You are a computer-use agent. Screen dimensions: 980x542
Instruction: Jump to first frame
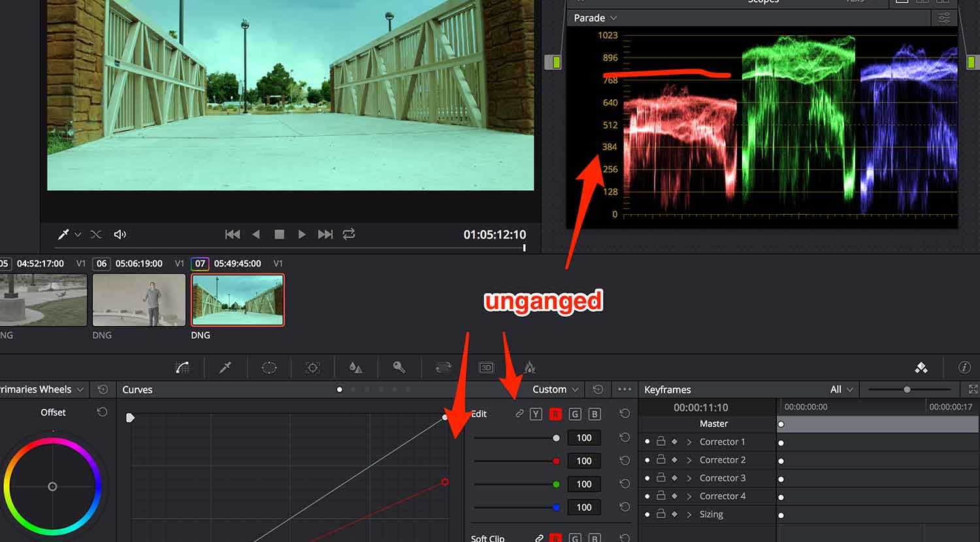(x=233, y=234)
